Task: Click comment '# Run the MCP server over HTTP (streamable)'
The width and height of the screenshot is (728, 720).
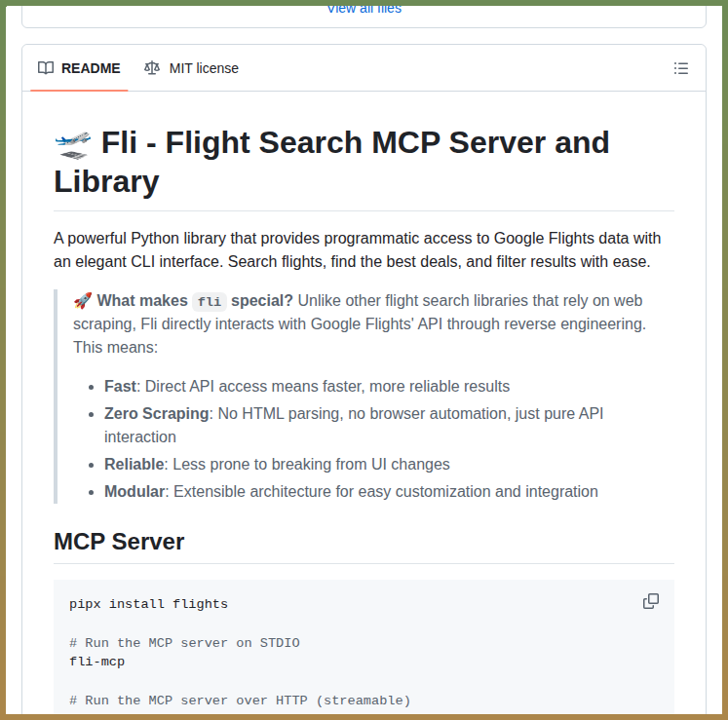Action: (240, 701)
